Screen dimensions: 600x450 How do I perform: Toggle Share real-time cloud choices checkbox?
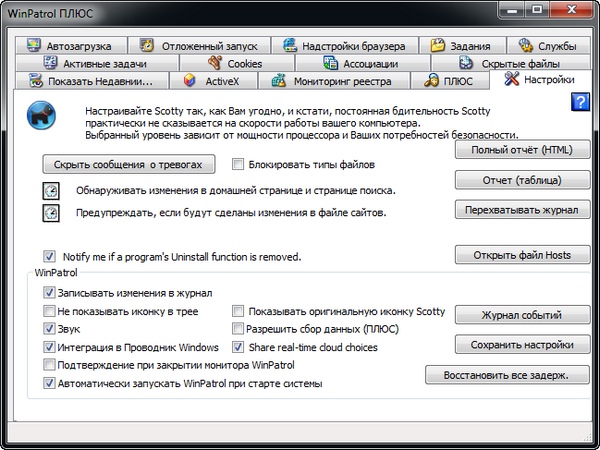point(239,347)
